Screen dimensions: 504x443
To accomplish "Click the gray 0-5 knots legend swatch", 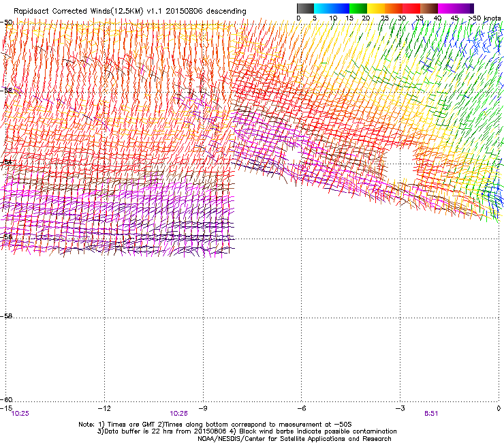I will pyautogui.click(x=305, y=8).
